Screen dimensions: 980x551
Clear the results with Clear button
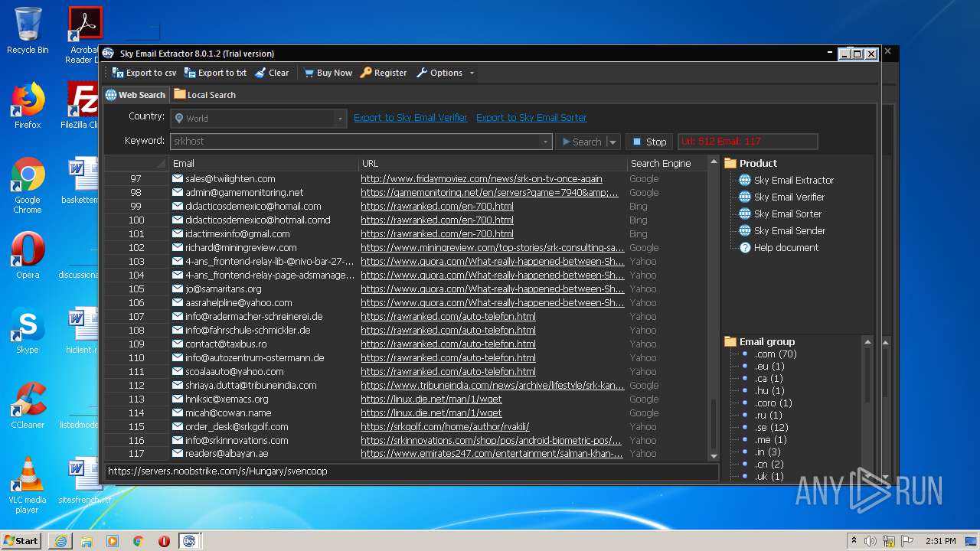(x=272, y=73)
